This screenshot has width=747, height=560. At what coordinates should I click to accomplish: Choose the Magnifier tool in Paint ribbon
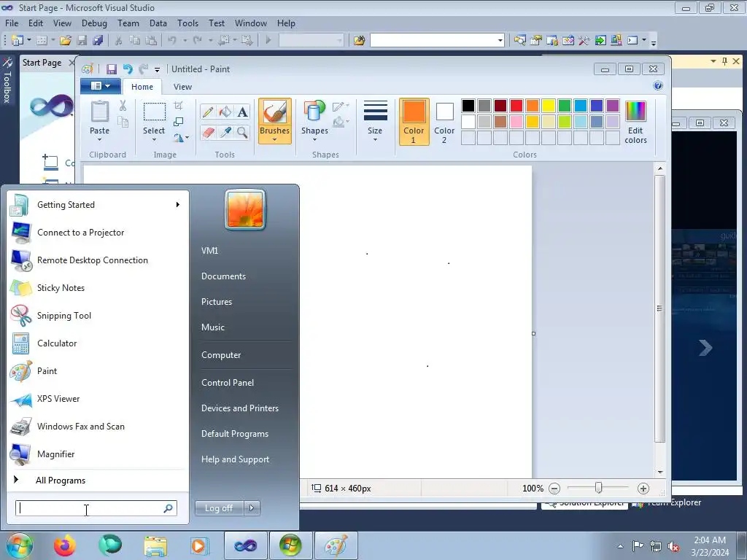pos(242,132)
